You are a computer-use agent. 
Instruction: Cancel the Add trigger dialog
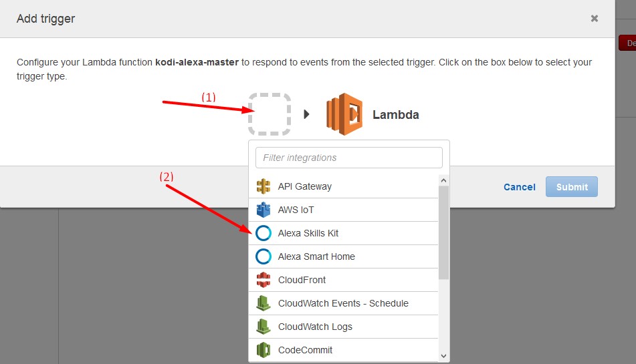click(520, 187)
